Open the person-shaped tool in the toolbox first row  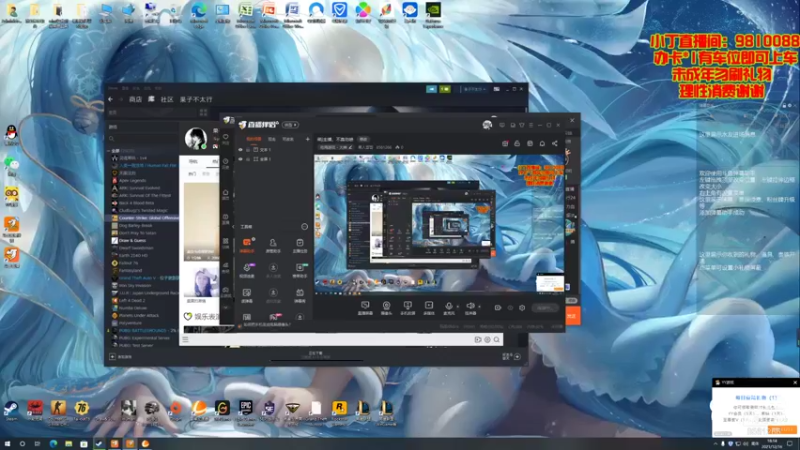[x=273, y=245]
